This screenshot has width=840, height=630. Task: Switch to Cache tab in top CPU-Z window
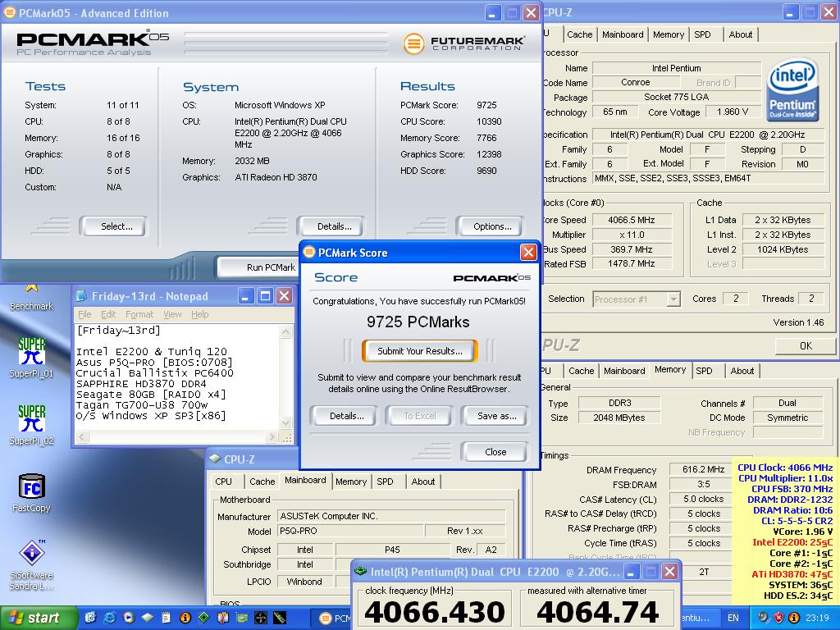tap(580, 34)
